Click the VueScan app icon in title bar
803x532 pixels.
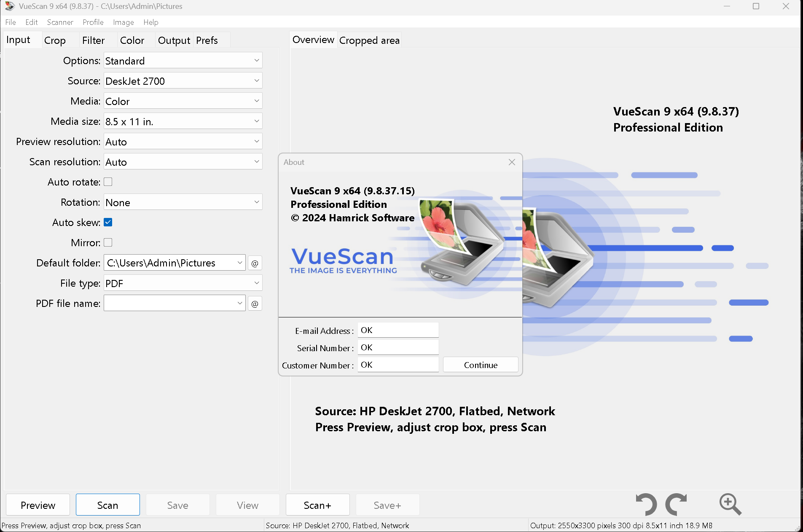[x=9, y=6]
